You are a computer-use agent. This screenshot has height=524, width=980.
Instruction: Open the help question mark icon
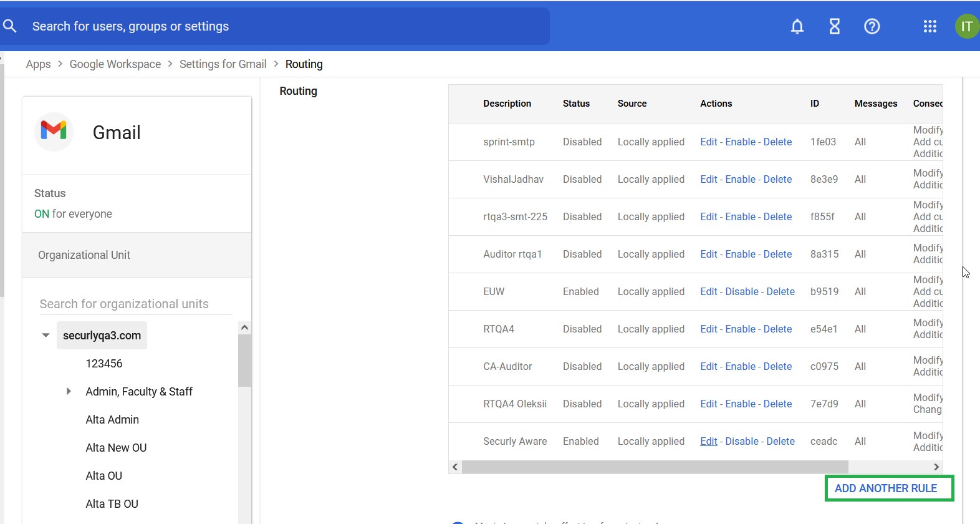(x=872, y=26)
